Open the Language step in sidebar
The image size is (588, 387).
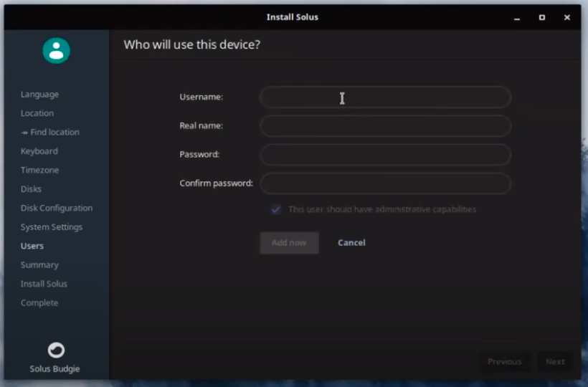pyautogui.click(x=39, y=95)
